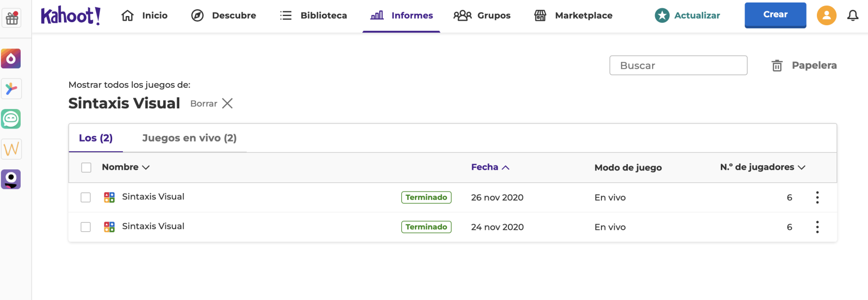
Task: Click the Kahoot! logo
Action: (x=71, y=15)
